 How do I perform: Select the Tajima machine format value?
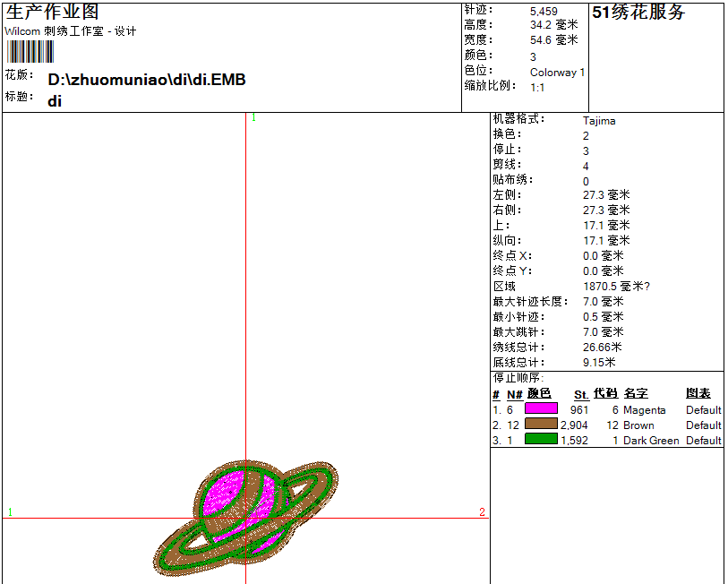coord(599,120)
